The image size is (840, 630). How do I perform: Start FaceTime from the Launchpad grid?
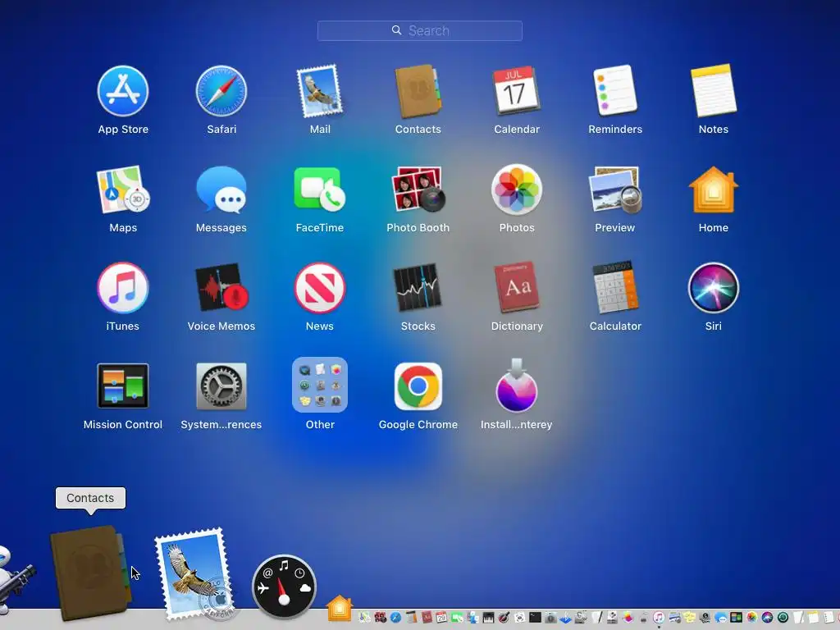(320, 189)
